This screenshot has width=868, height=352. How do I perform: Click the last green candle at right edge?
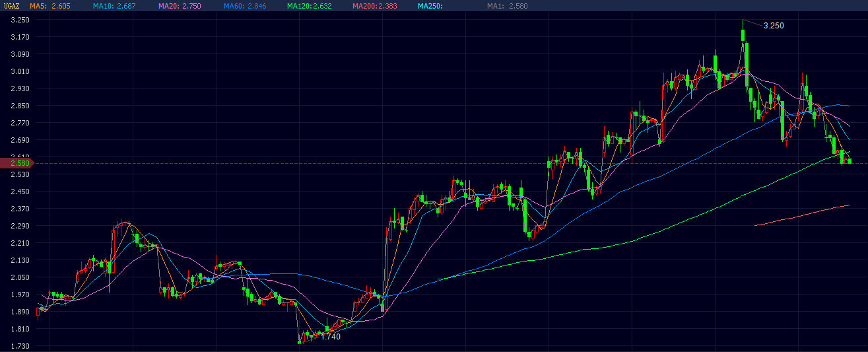(850, 160)
